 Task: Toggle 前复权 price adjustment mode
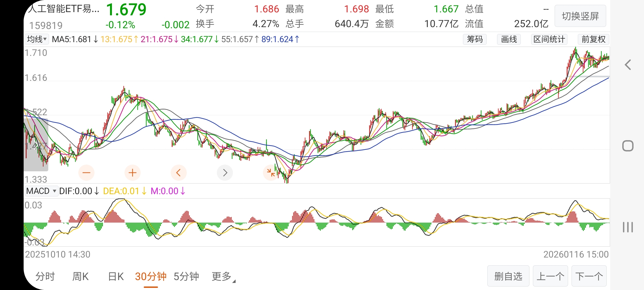point(593,39)
